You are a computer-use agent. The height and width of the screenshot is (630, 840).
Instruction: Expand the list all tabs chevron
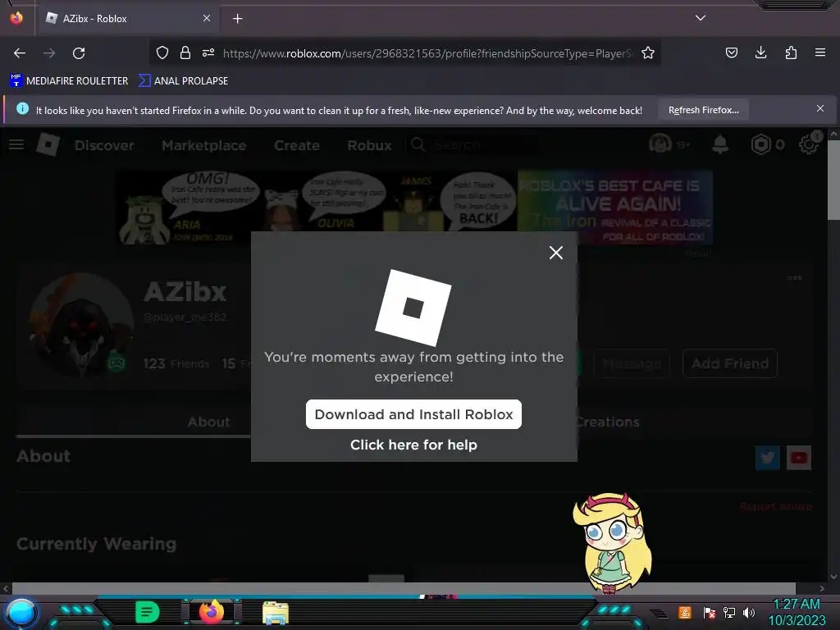click(701, 18)
